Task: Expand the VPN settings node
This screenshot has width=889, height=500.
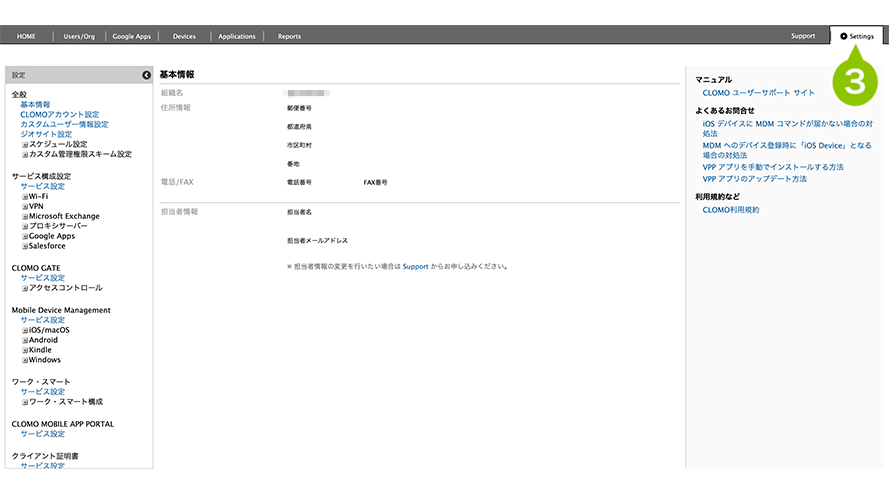Action: click(x=25, y=206)
